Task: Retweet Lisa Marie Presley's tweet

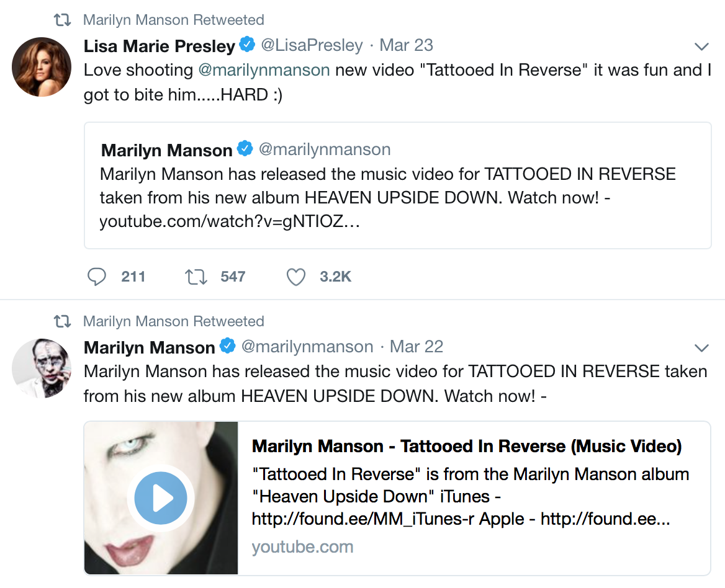Action: pyautogui.click(x=196, y=277)
